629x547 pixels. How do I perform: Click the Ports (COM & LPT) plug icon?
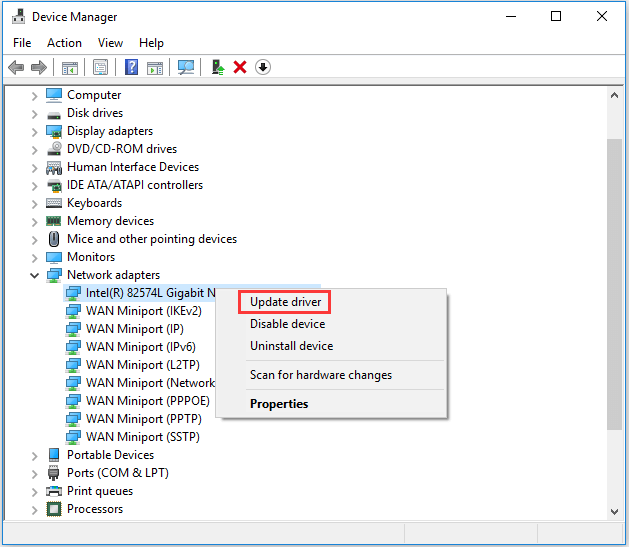coord(54,473)
